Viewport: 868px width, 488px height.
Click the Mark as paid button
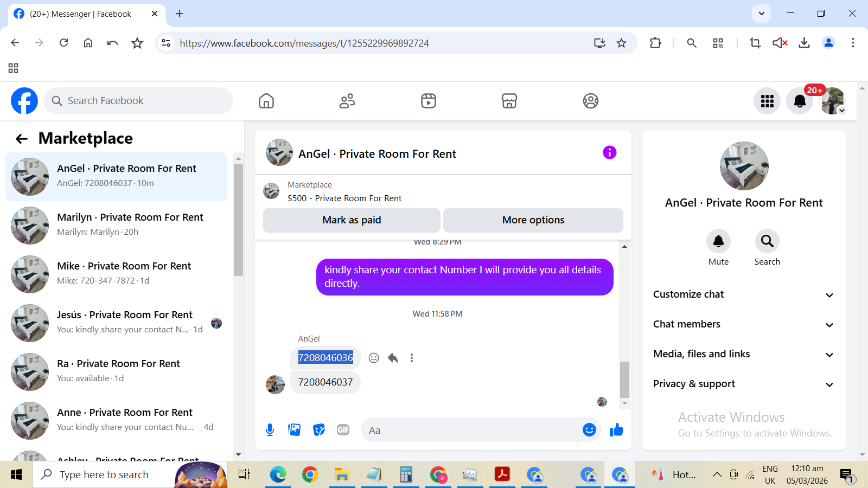(352, 220)
